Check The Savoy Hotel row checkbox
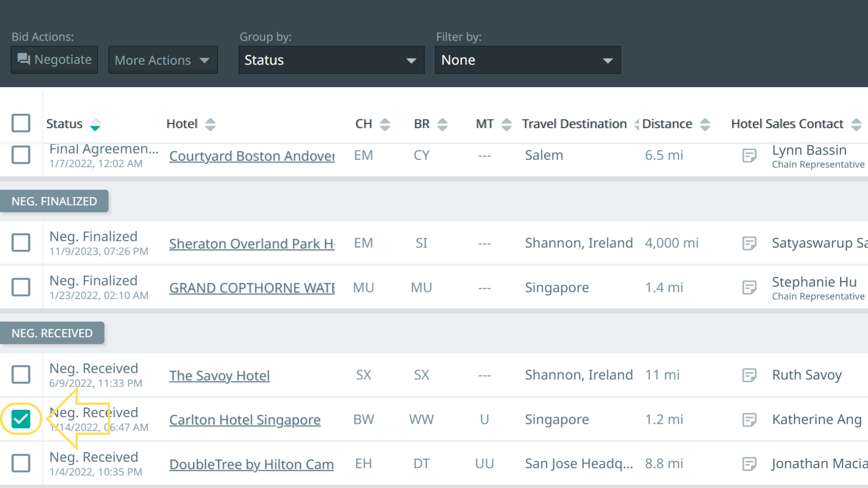868x488 pixels. pos(21,375)
